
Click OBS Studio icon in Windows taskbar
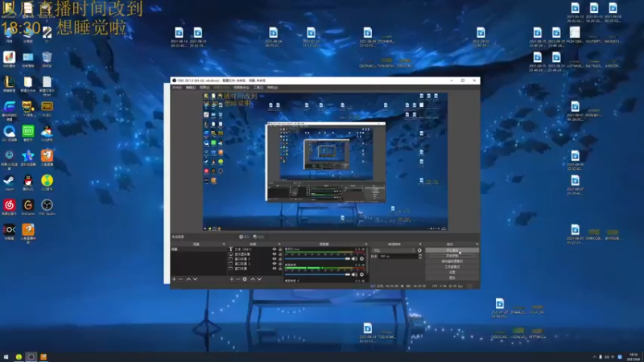(x=31, y=356)
